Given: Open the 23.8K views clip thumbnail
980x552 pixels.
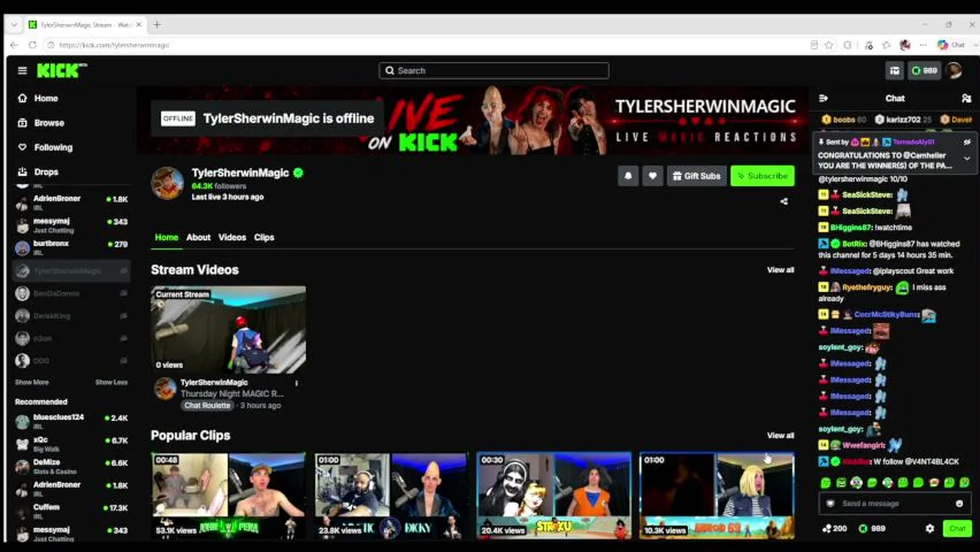Looking at the screenshot, I should [391, 495].
